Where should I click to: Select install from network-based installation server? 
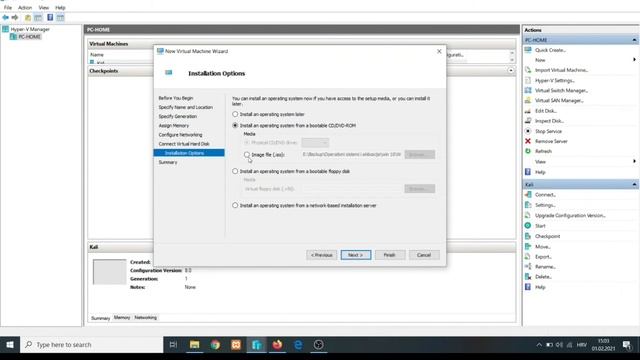pos(235,205)
